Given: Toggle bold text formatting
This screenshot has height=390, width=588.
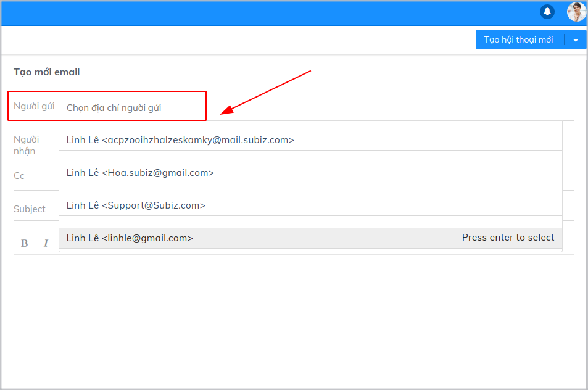Looking at the screenshot, I should (25, 243).
